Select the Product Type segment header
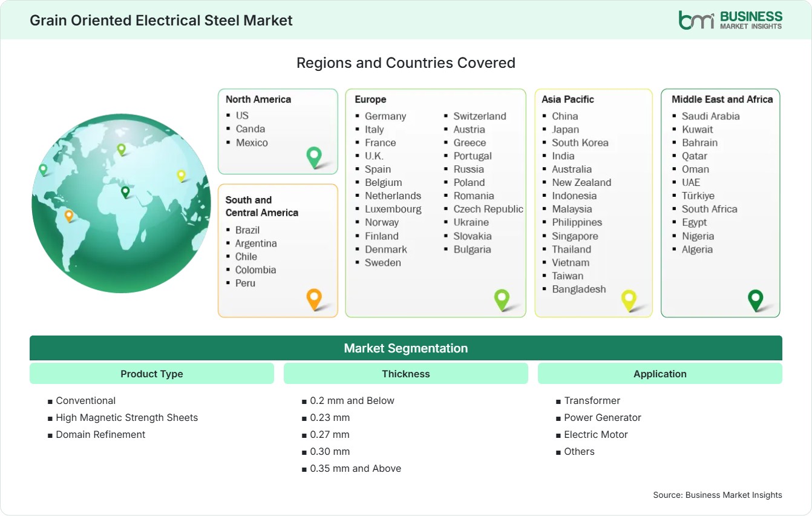Viewport: 812px width, 516px height. pyautogui.click(x=152, y=374)
